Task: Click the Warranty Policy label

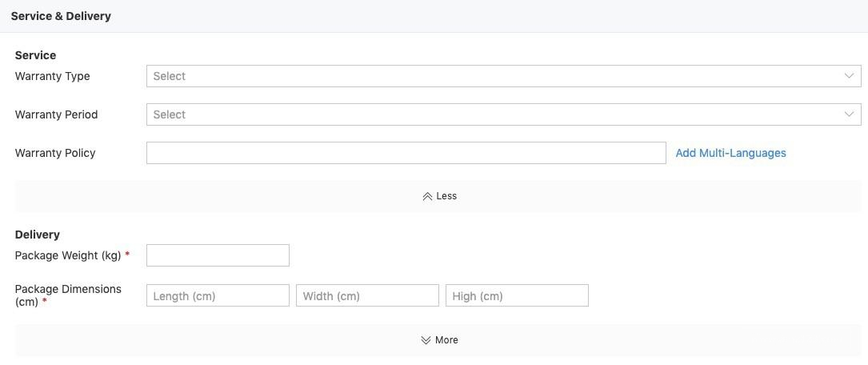Action: tap(55, 153)
